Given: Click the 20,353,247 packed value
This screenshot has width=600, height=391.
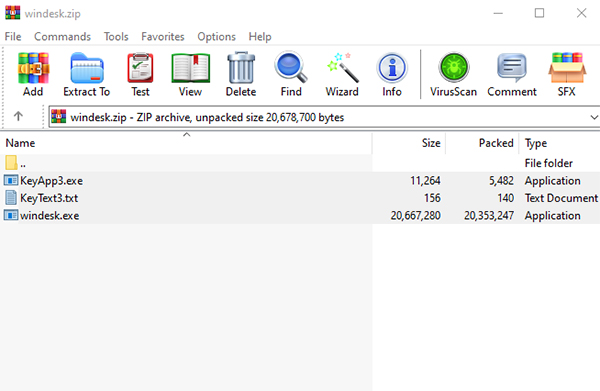Looking at the screenshot, I should tap(489, 215).
